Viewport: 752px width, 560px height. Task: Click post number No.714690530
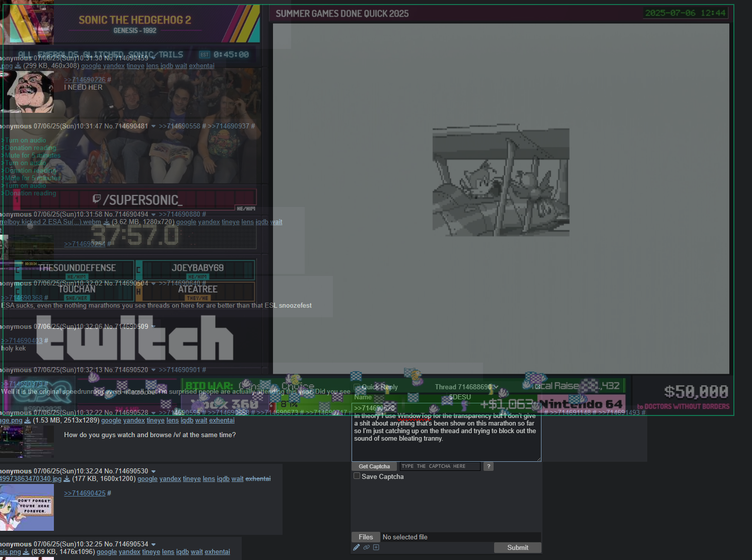pyautogui.click(x=126, y=471)
